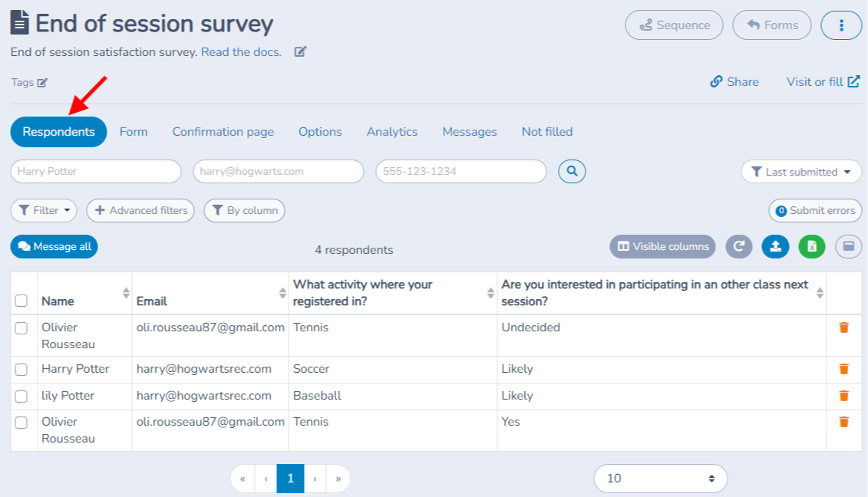Filter By column
868x497 pixels.
[244, 210]
